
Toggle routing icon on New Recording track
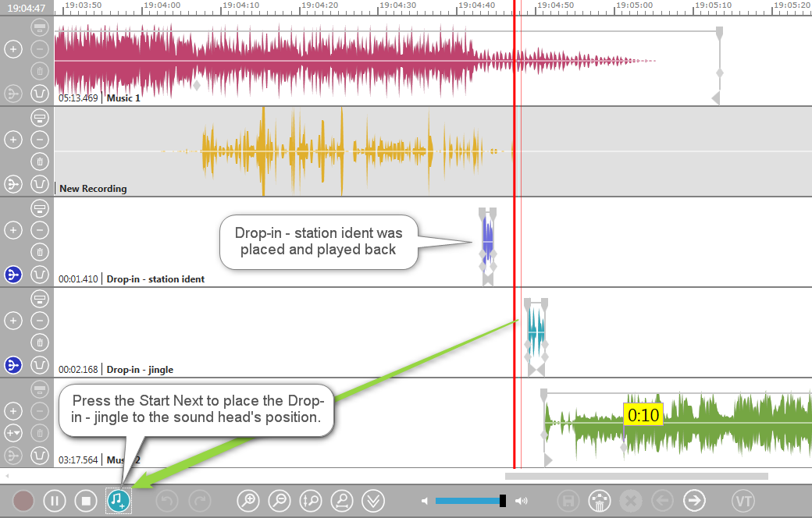click(12, 184)
